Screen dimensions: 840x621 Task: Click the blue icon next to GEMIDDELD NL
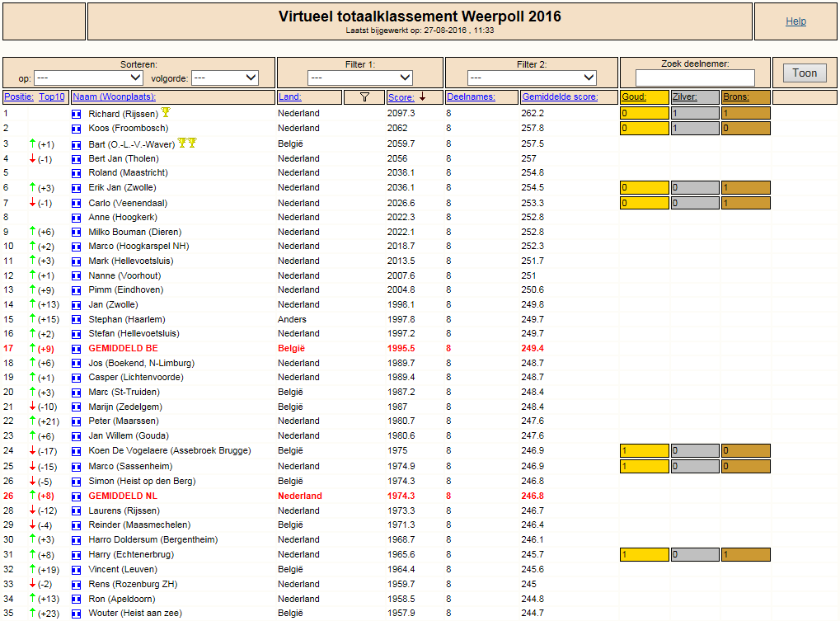tap(76, 496)
